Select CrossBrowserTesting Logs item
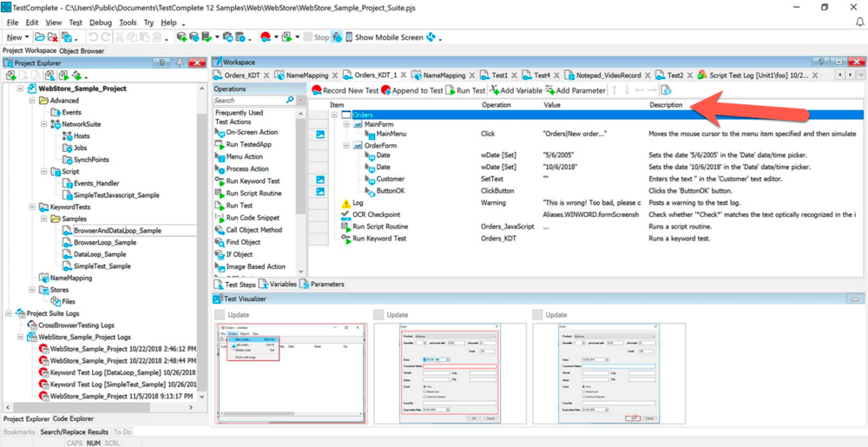868x447 pixels. click(x=76, y=325)
